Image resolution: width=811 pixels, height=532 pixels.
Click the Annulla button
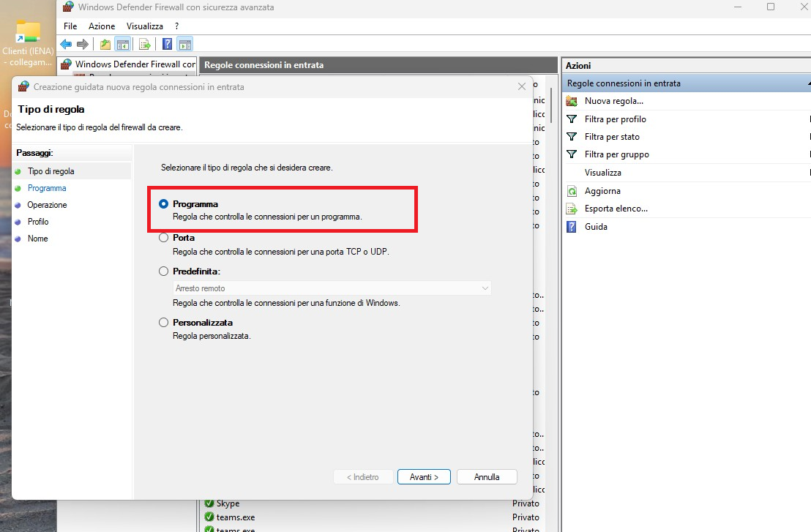tap(487, 477)
